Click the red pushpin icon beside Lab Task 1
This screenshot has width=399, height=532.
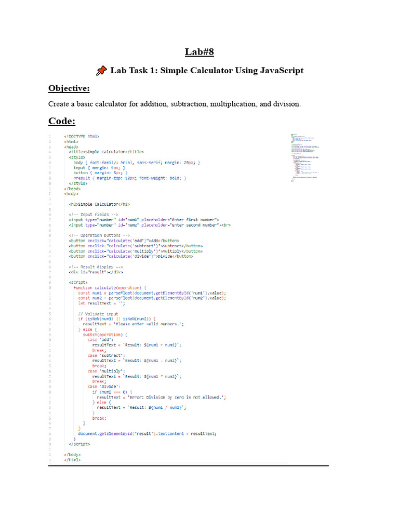tap(101, 71)
